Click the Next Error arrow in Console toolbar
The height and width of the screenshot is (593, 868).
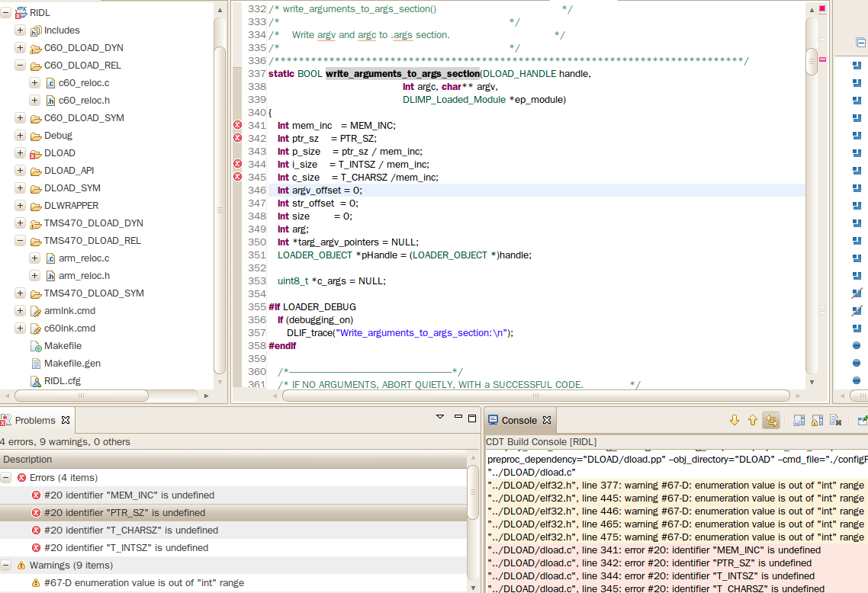[x=735, y=420]
